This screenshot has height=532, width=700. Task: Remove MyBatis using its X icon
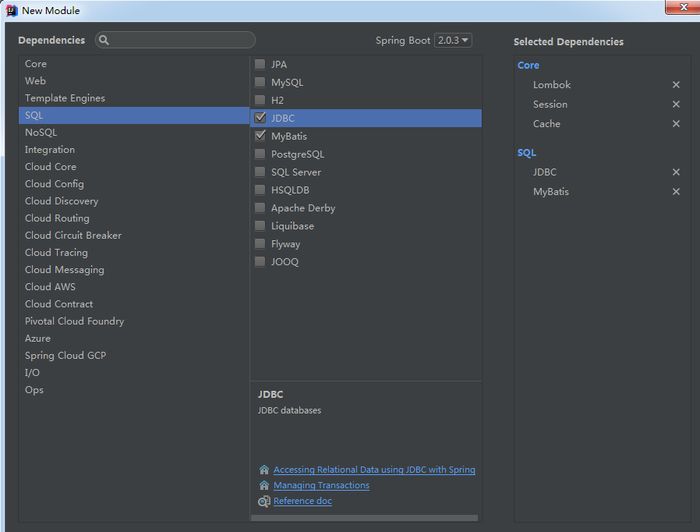(x=676, y=192)
